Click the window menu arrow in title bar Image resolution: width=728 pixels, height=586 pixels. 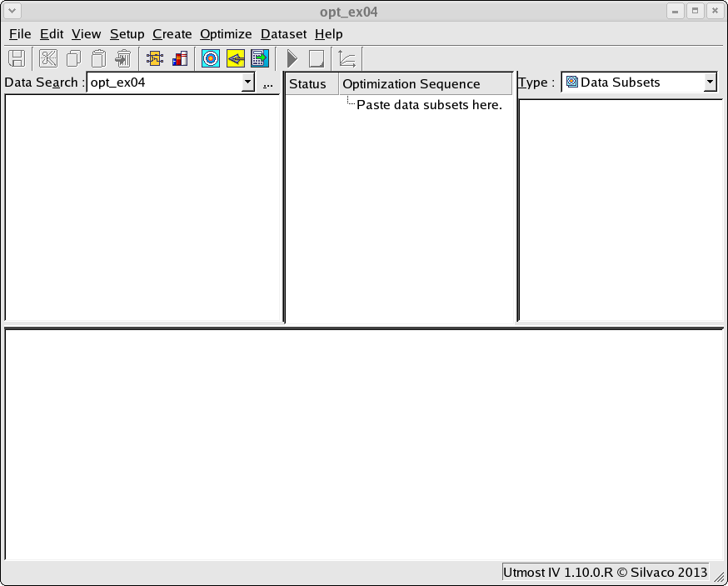(12, 11)
